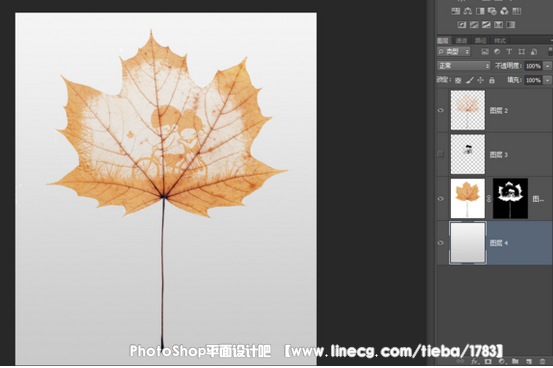The image size is (553, 368).
Task: Switch to the 路径 (Paths) tab
Action: point(480,41)
